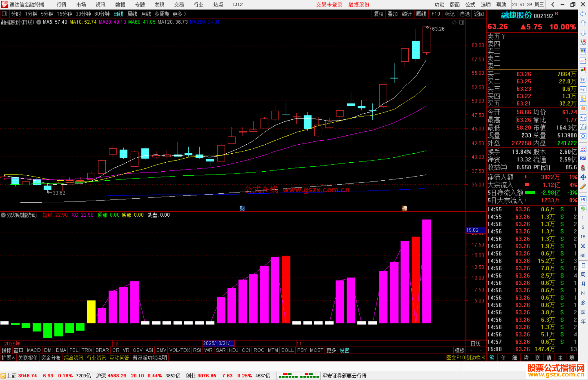The width and height of the screenshot is (588, 380).
Task: Click the blue four-way move arrows icon
Action: (x=583, y=177)
